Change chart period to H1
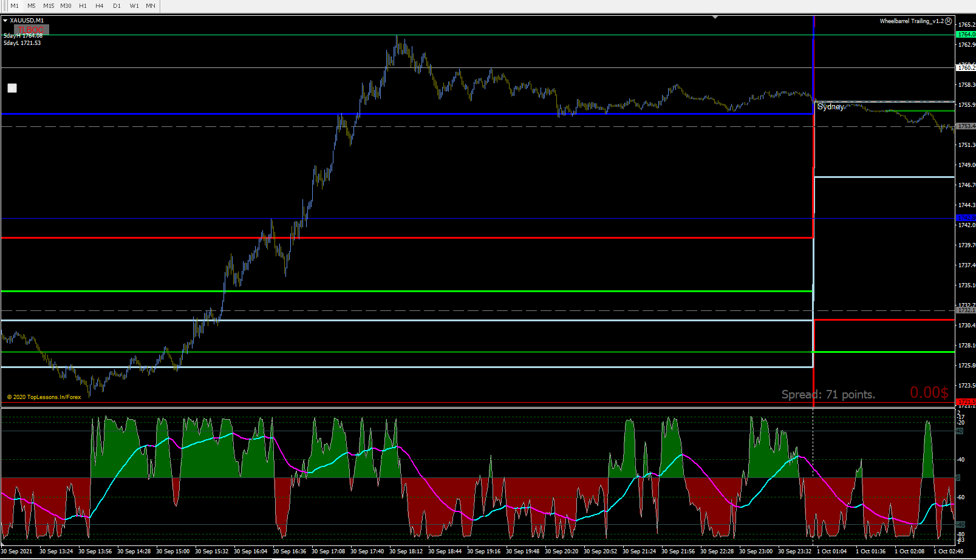Image resolution: width=976 pixels, height=560 pixels. 83,5
